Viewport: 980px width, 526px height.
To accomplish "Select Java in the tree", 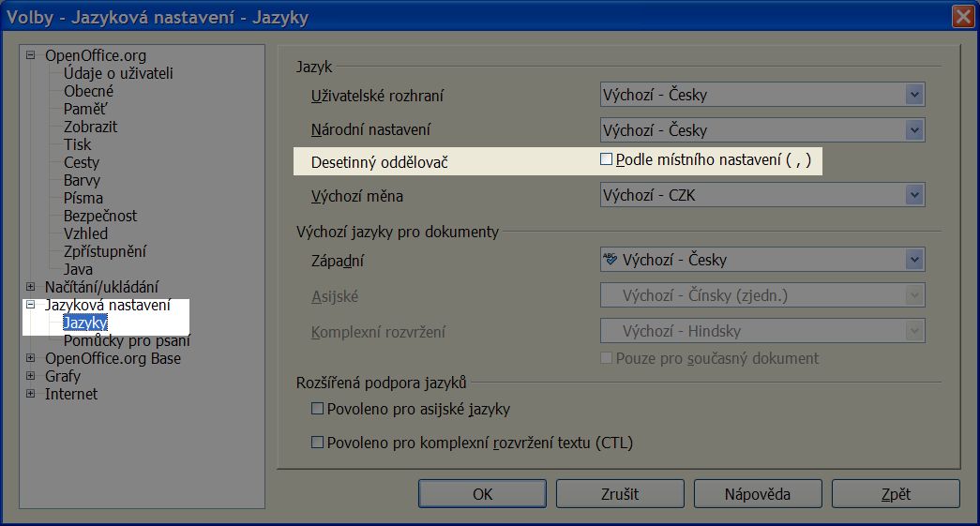I will coord(78,269).
